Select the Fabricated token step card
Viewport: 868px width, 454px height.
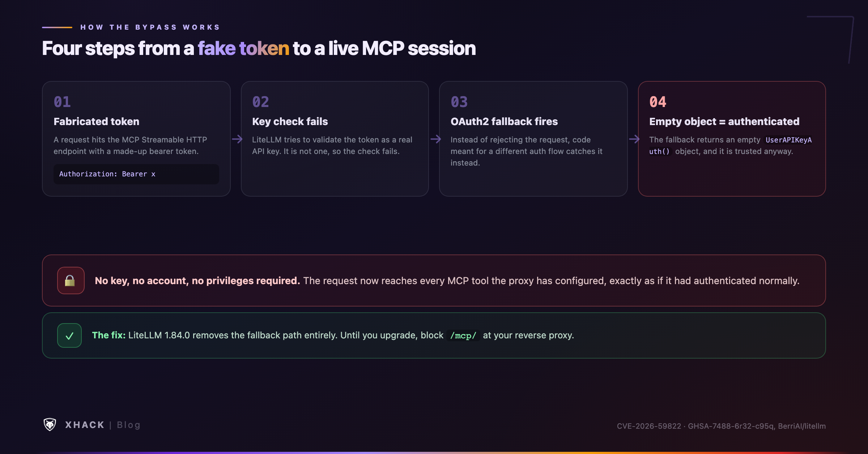136,139
